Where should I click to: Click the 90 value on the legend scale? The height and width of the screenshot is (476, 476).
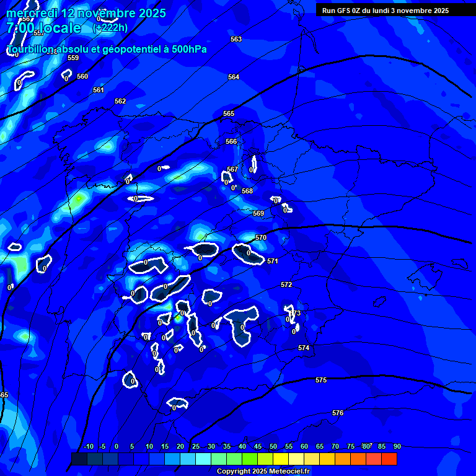pyautogui.click(x=397, y=446)
